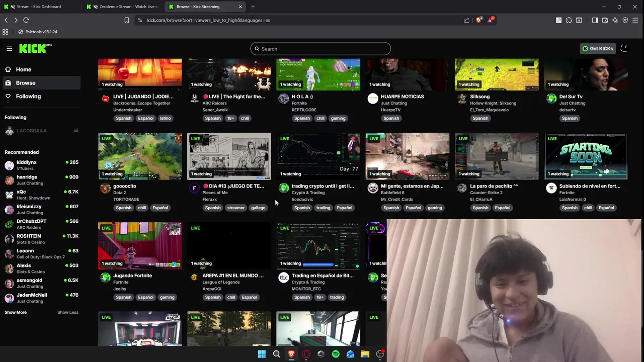This screenshot has height=362, width=644.
Task: Open the share icon in address bar
Action: click(x=466, y=20)
